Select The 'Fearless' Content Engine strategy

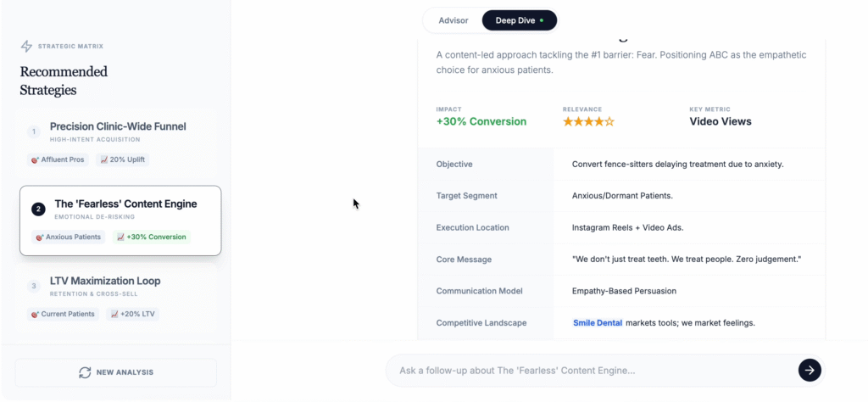125,204
